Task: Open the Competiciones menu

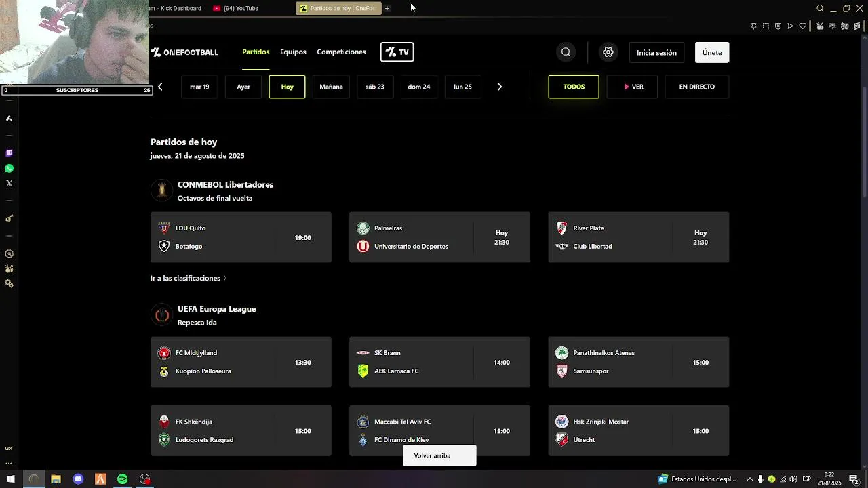Action: [x=341, y=52]
